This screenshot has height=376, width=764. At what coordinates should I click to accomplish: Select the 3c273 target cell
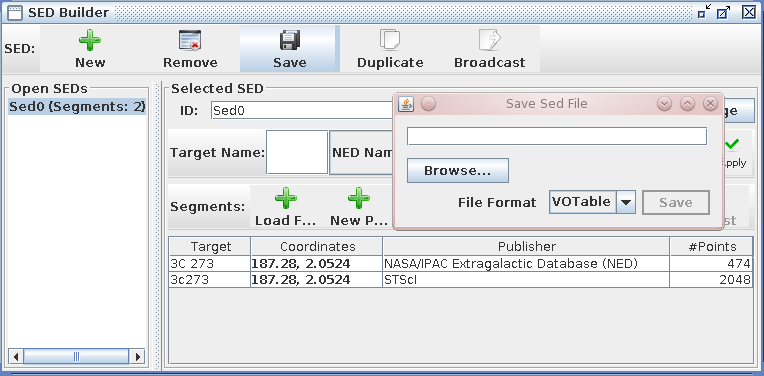click(210, 280)
